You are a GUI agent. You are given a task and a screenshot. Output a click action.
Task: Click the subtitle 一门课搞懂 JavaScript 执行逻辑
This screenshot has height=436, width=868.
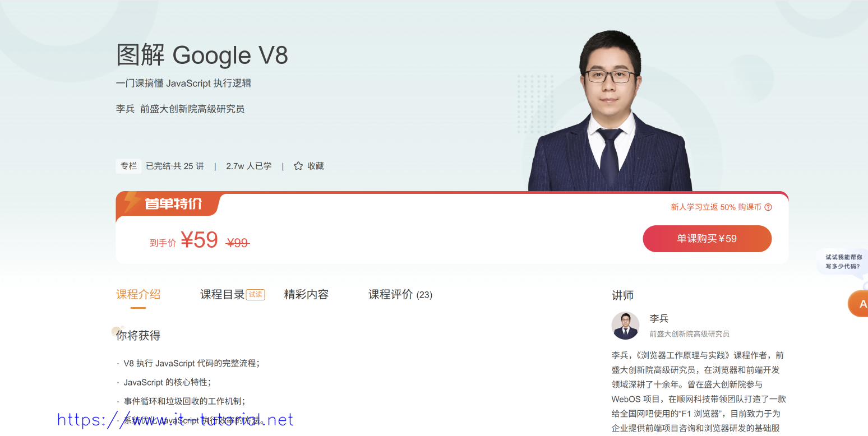[183, 84]
